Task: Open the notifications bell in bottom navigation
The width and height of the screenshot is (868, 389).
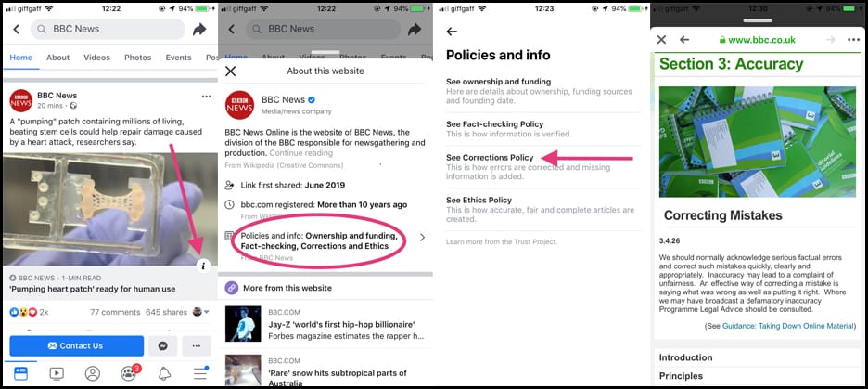Action: pyautogui.click(x=164, y=373)
